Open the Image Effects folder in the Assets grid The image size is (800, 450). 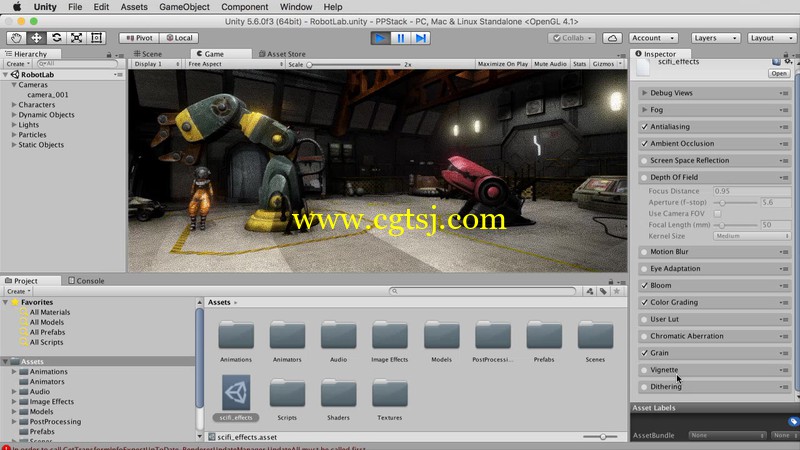[x=390, y=336]
